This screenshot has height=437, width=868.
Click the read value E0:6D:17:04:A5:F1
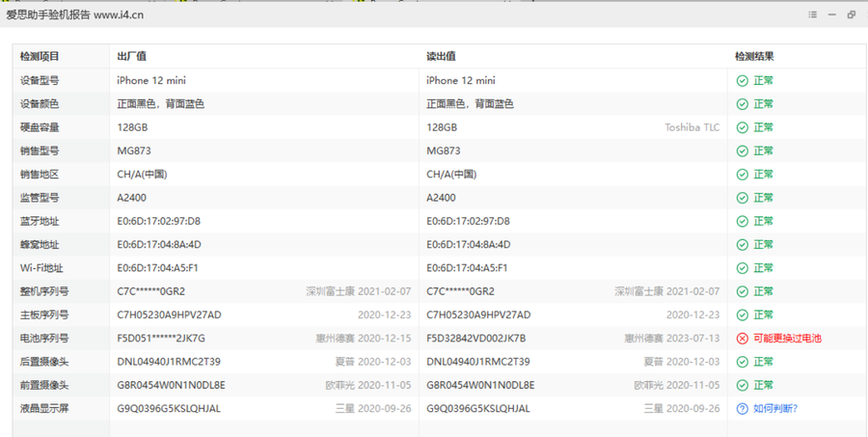click(x=467, y=268)
